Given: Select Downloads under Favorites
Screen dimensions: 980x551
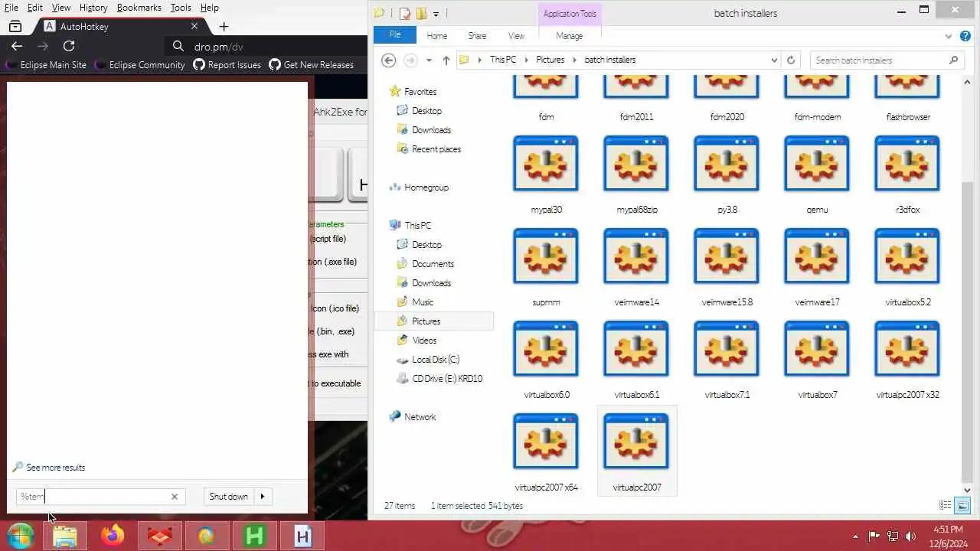Looking at the screenshot, I should 431,130.
